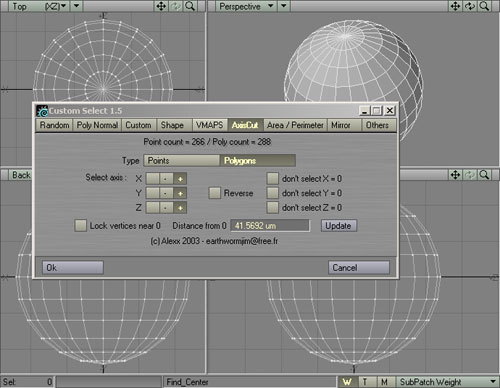Click the move (pan) icon in the Perspective viewport
Image resolution: width=500 pixels, height=388 pixels.
[456, 6]
